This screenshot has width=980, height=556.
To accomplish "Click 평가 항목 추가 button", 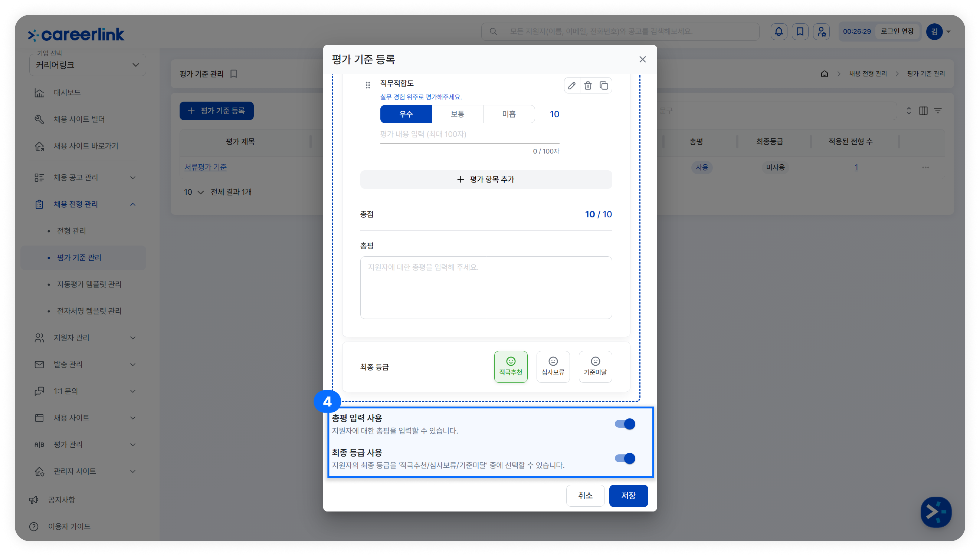I will 486,180.
